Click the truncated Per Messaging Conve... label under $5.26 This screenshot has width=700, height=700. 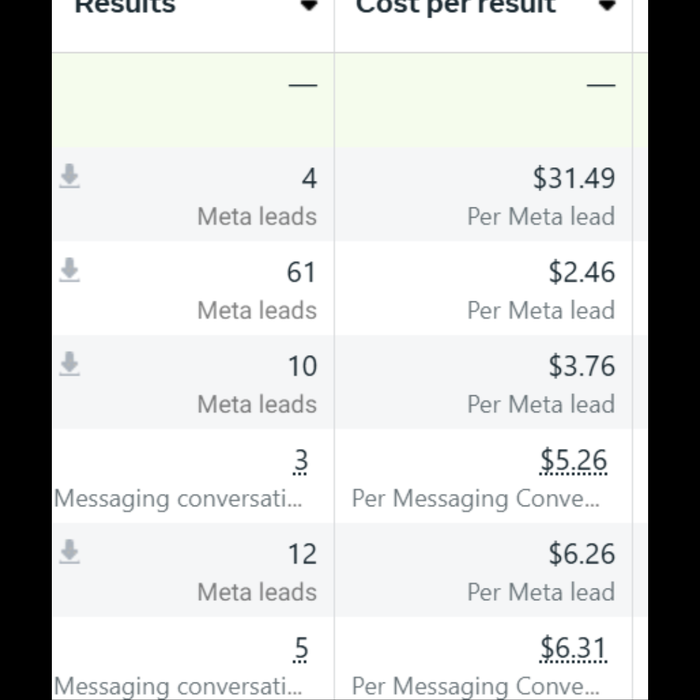(x=476, y=499)
